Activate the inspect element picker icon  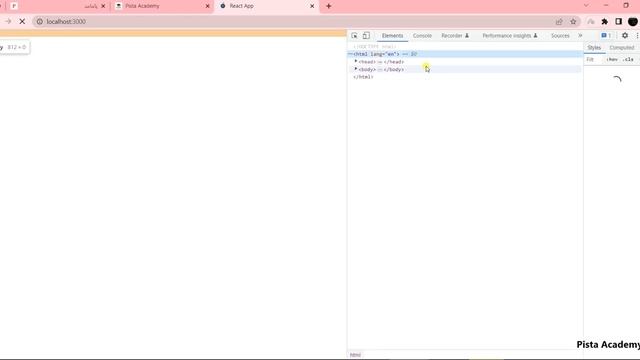(x=354, y=36)
